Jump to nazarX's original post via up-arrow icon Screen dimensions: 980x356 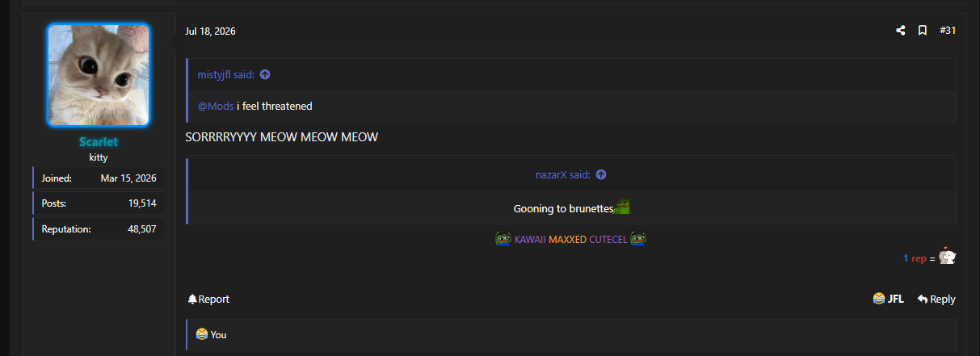point(600,174)
